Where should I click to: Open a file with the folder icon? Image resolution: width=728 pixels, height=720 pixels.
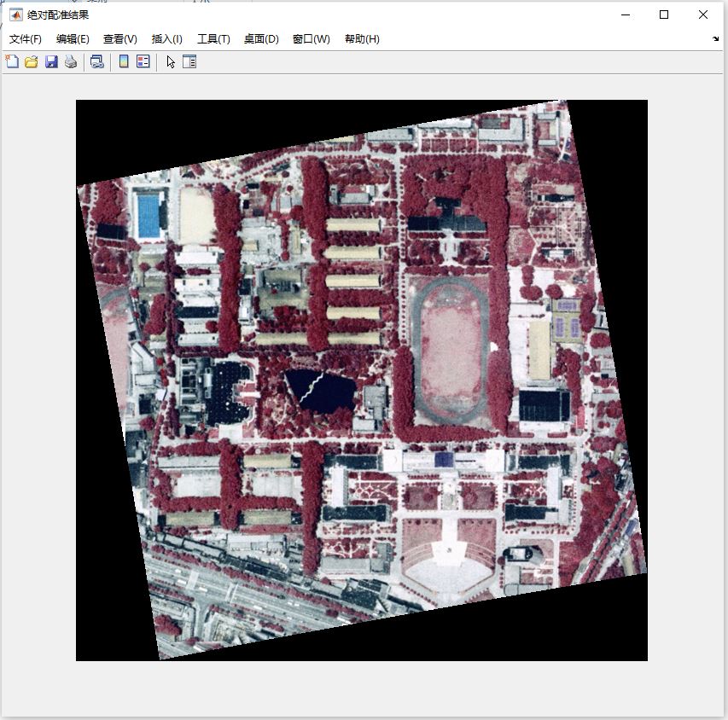(32, 61)
